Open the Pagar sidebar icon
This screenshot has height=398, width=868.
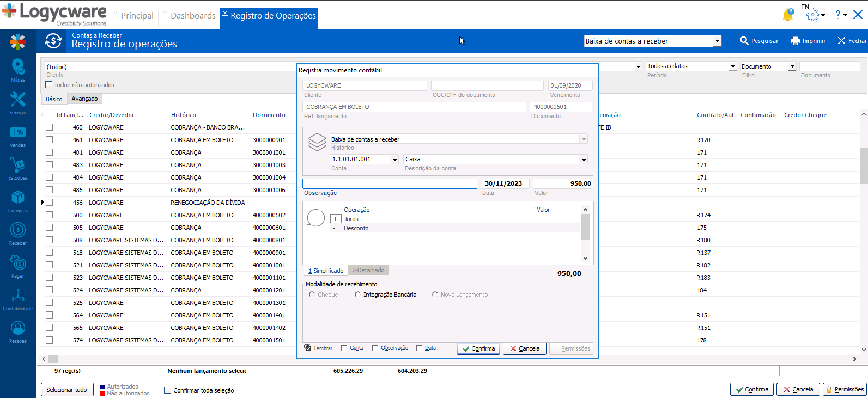(18, 266)
